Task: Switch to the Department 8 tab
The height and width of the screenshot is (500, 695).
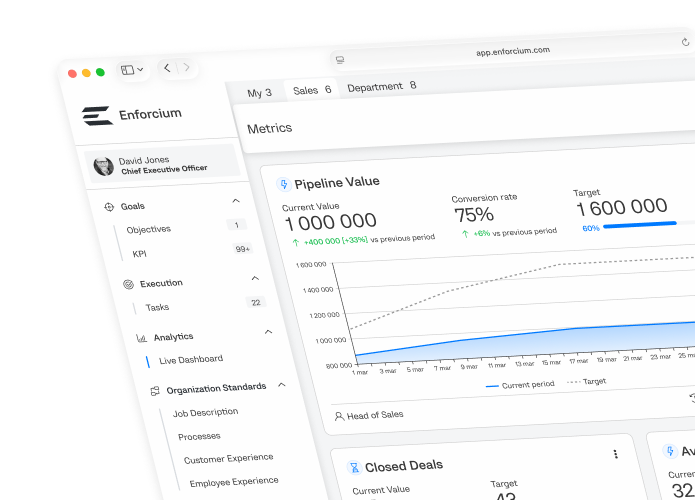Action: click(x=382, y=86)
